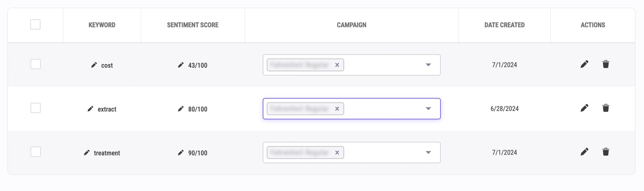Click the edit action pencil for extract row
The width and height of the screenshot is (644, 191).
584,108
